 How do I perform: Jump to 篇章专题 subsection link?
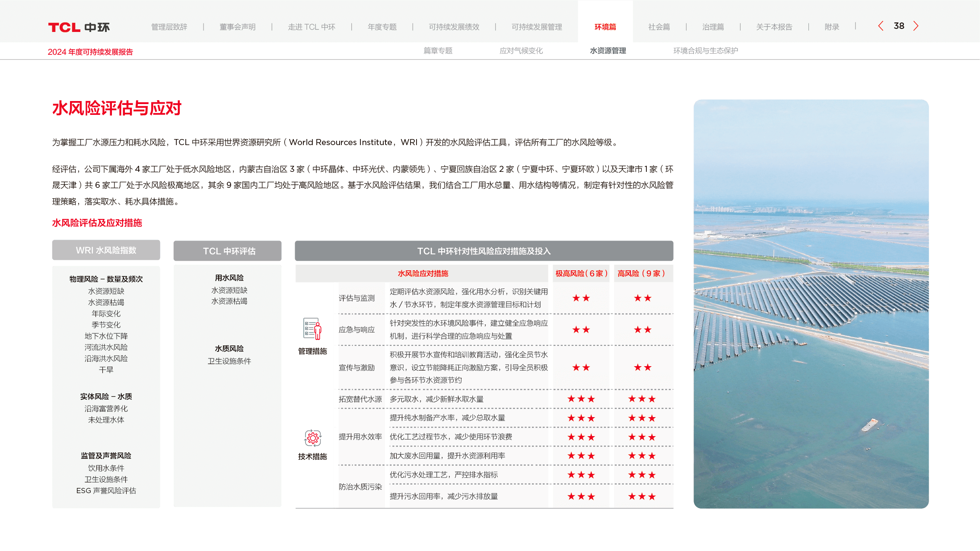click(438, 51)
